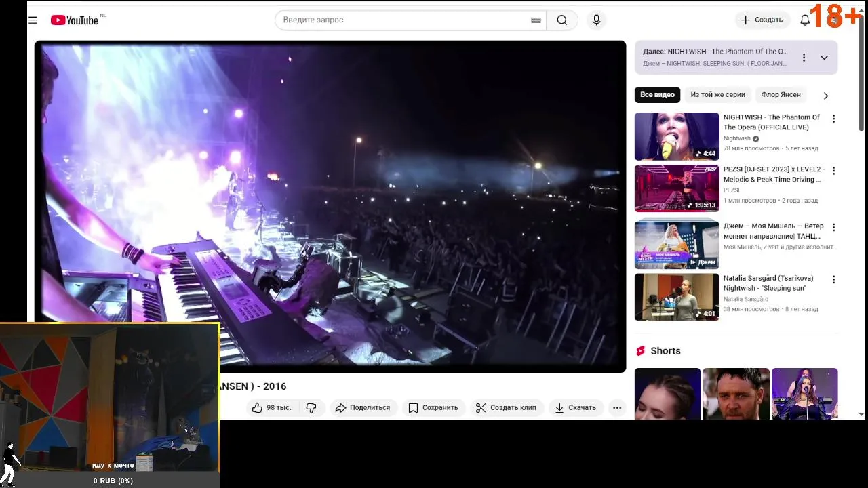Show more filter chips with right arrow
The width and height of the screenshot is (868, 488).
tap(825, 96)
